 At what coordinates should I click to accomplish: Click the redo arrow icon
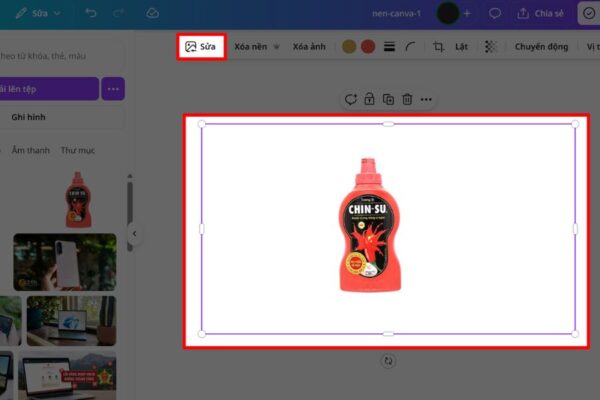tap(119, 13)
